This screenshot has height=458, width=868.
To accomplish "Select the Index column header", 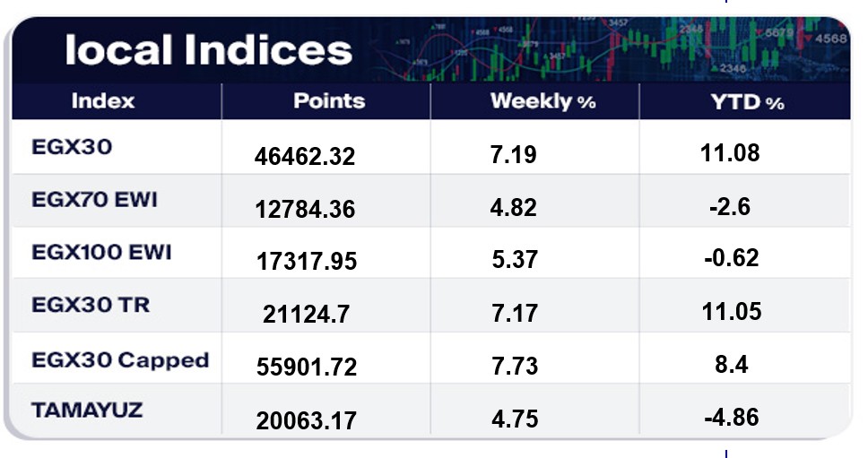I will click(103, 100).
